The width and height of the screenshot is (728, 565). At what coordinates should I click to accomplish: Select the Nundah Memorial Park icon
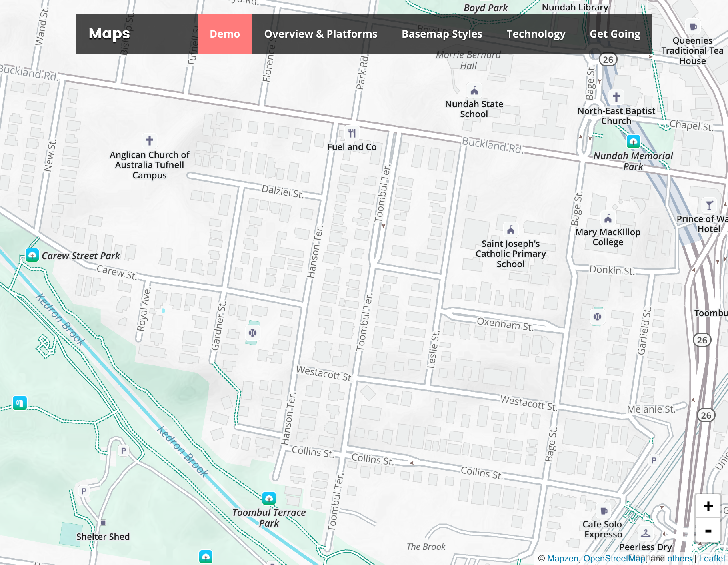coord(633,141)
